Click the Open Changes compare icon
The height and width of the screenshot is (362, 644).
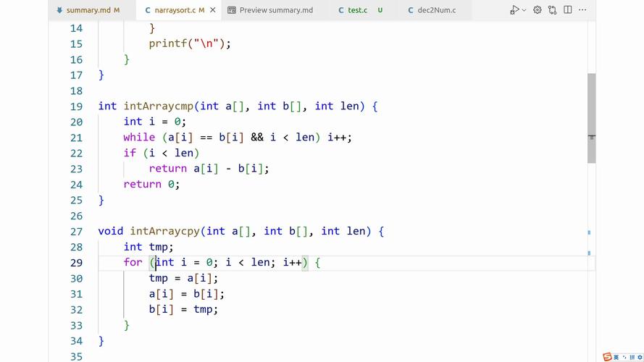click(553, 10)
